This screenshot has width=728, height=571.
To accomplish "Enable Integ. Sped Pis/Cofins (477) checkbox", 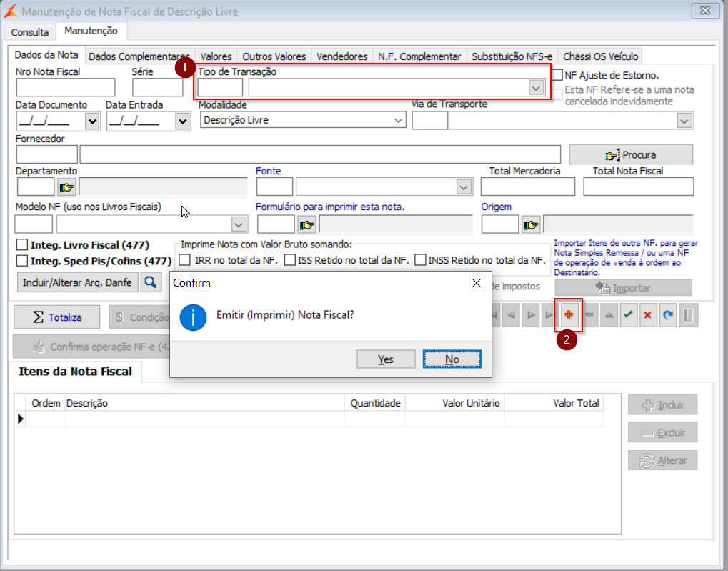I will click(x=22, y=261).
